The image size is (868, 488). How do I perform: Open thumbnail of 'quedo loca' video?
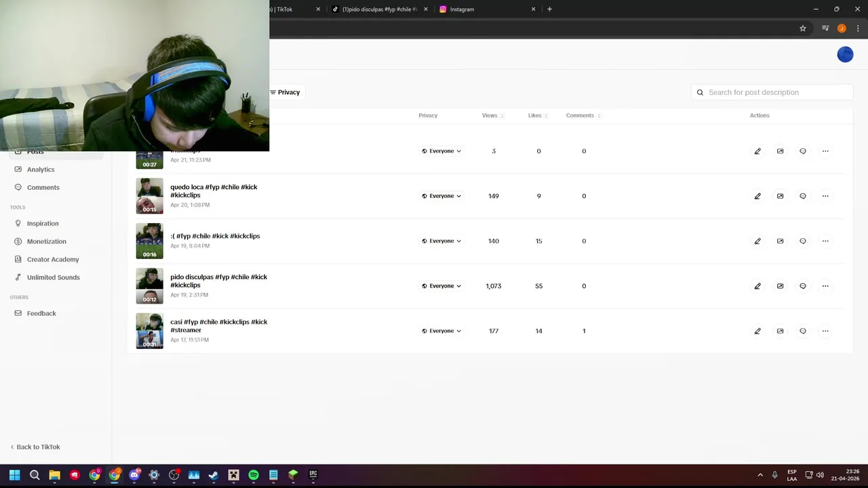[x=149, y=196]
